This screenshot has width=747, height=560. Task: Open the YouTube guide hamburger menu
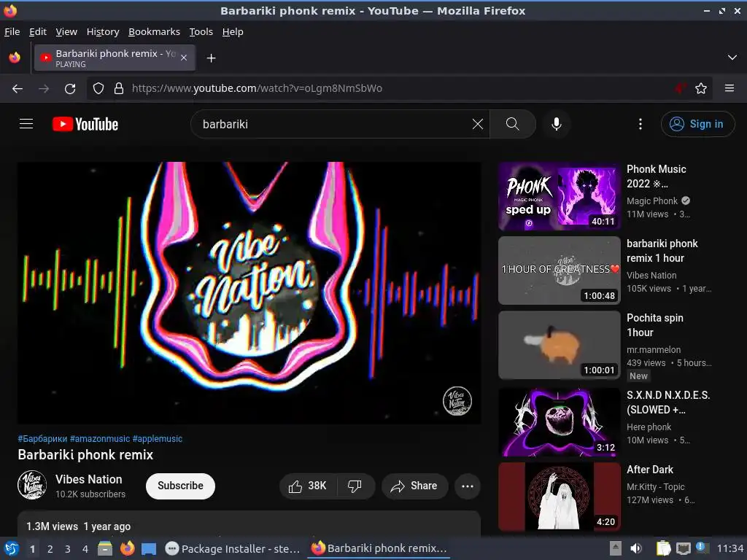26,124
